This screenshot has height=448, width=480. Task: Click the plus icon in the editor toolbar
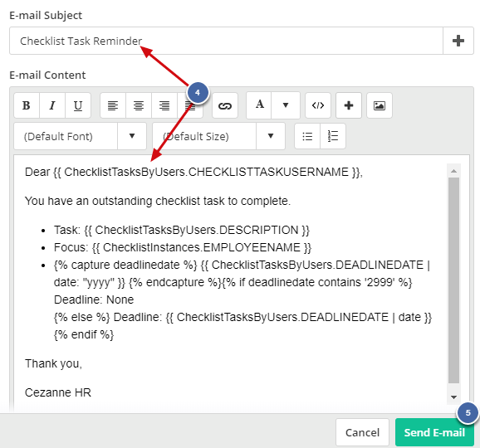[349, 105]
